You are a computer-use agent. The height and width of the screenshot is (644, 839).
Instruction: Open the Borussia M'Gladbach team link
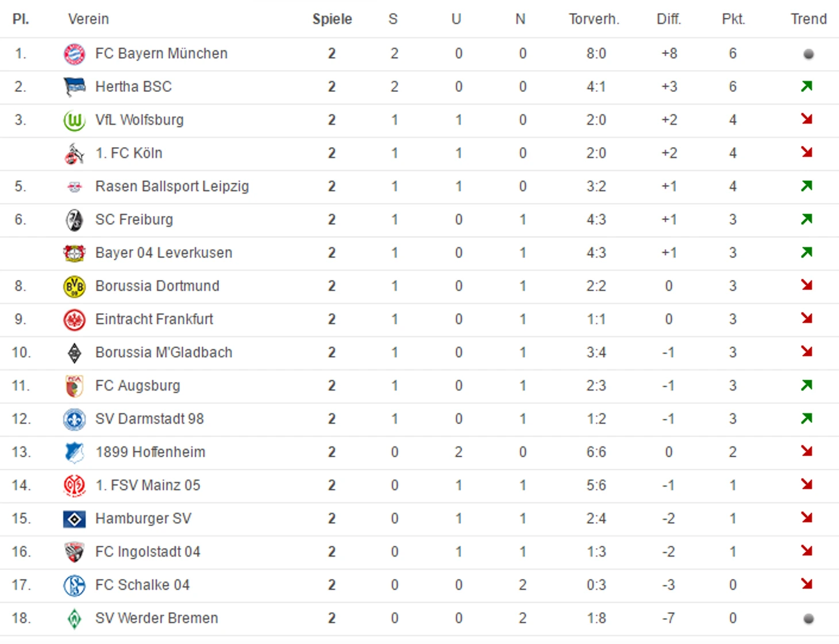pyautogui.click(x=164, y=352)
